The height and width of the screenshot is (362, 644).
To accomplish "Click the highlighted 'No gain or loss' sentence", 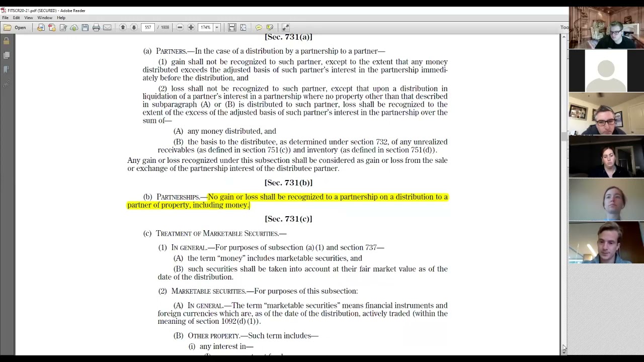I will (x=287, y=201).
